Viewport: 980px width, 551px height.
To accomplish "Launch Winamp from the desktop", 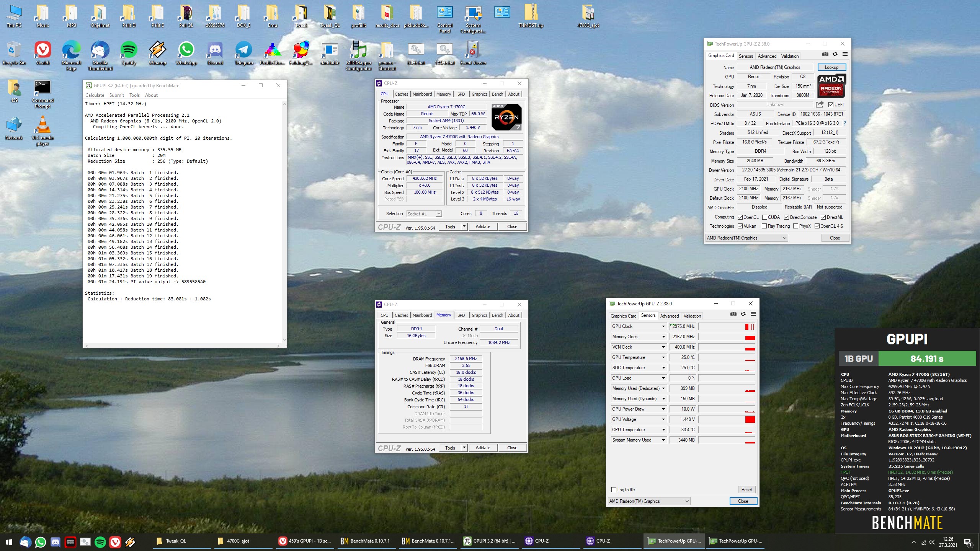I will tap(157, 54).
